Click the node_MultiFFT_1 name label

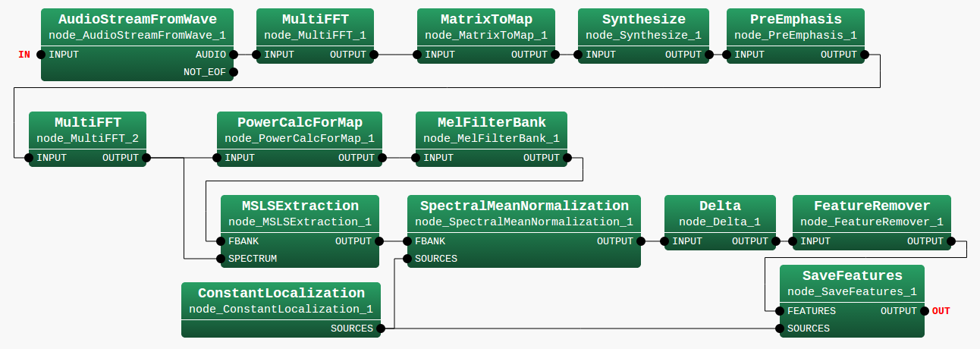[315, 36]
